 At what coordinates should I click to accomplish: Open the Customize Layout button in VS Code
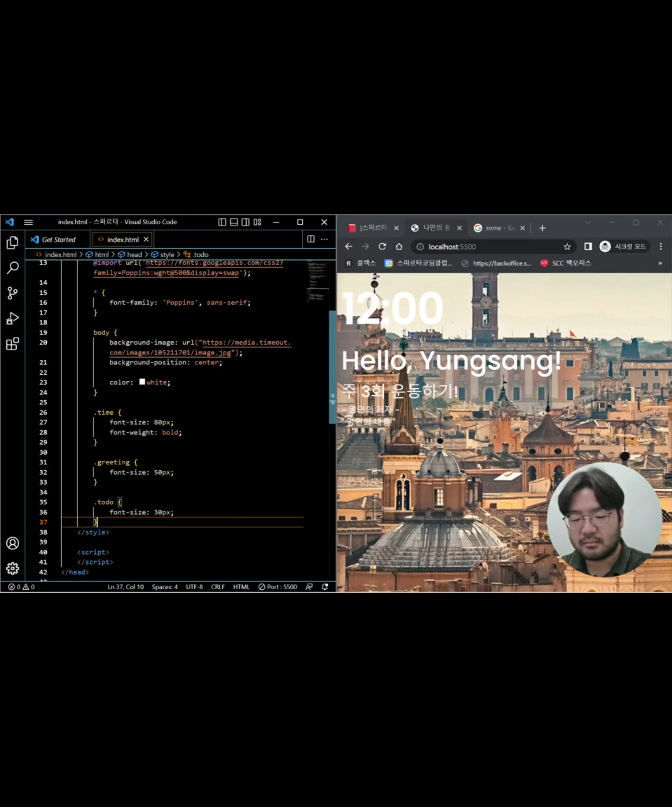(x=257, y=222)
